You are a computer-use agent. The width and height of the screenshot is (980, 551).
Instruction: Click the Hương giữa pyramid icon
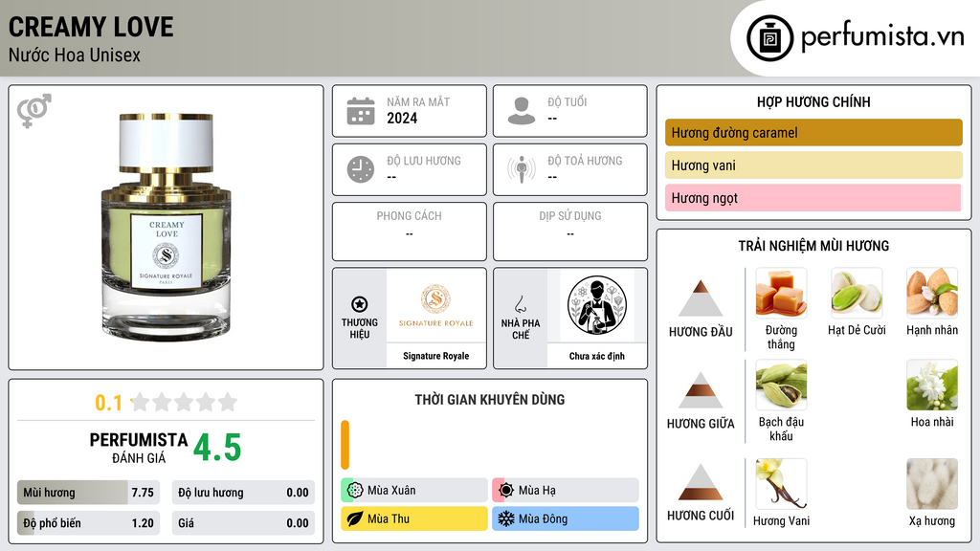[x=701, y=390]
